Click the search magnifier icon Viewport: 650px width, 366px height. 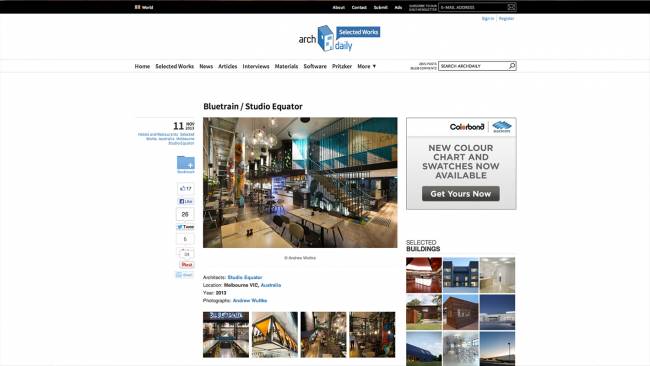coord(512,66)
